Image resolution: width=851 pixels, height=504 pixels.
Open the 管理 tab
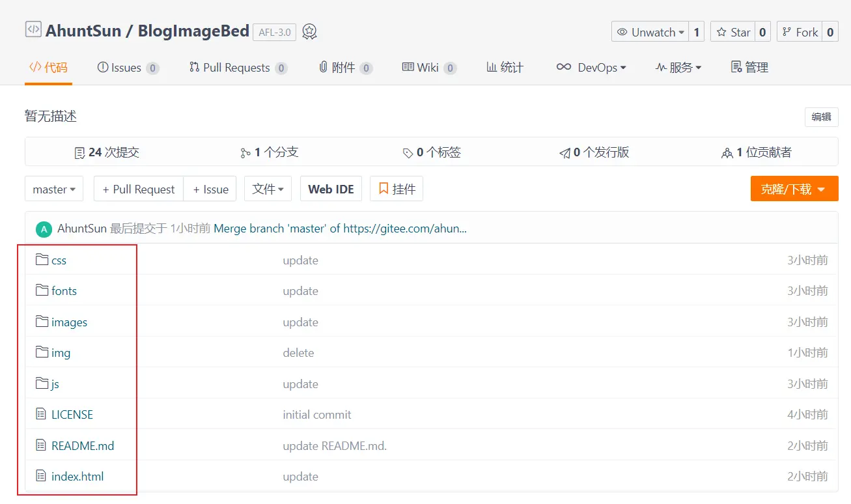[x=749, y=67]
